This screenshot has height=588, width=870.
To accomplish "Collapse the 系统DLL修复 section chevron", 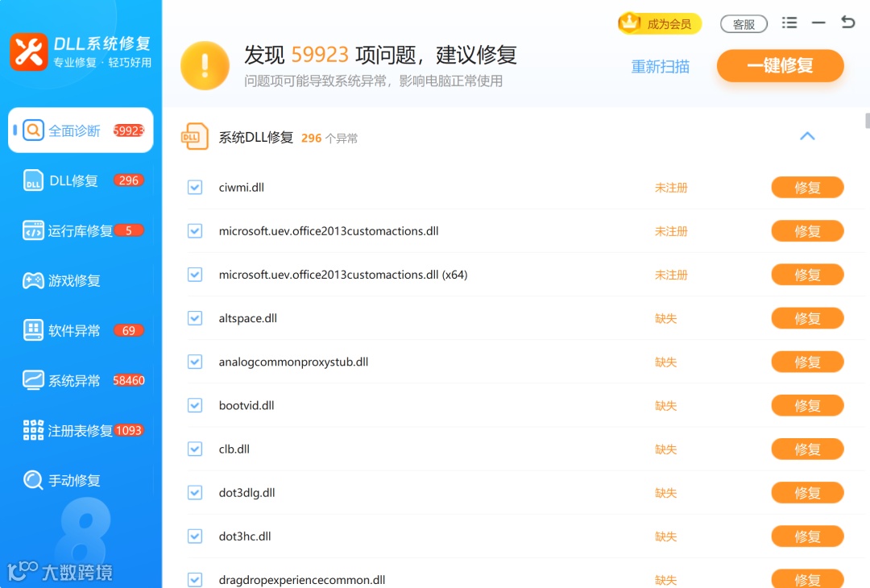I will [807, 136].
